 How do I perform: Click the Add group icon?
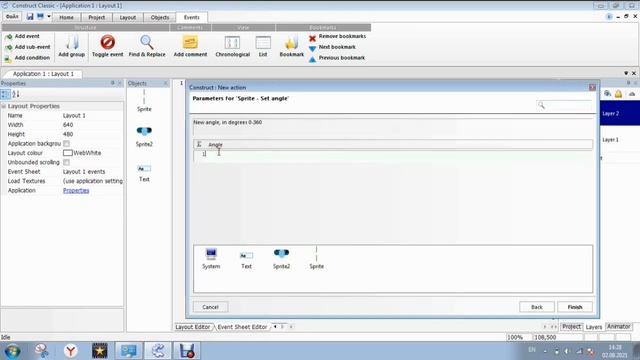point(72,42)
